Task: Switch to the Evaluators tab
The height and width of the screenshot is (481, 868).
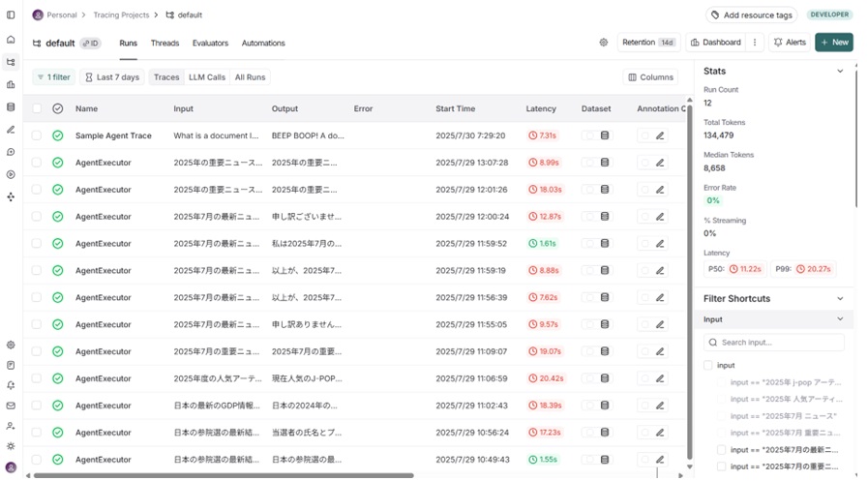Action: (210, 44)
